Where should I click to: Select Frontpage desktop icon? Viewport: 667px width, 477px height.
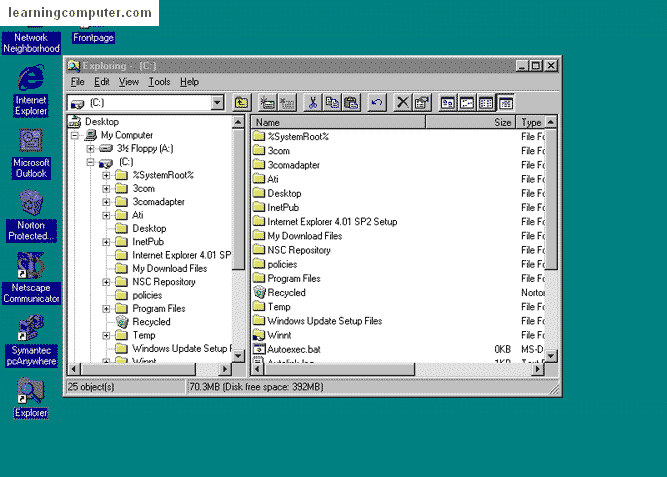click(93, 37)
